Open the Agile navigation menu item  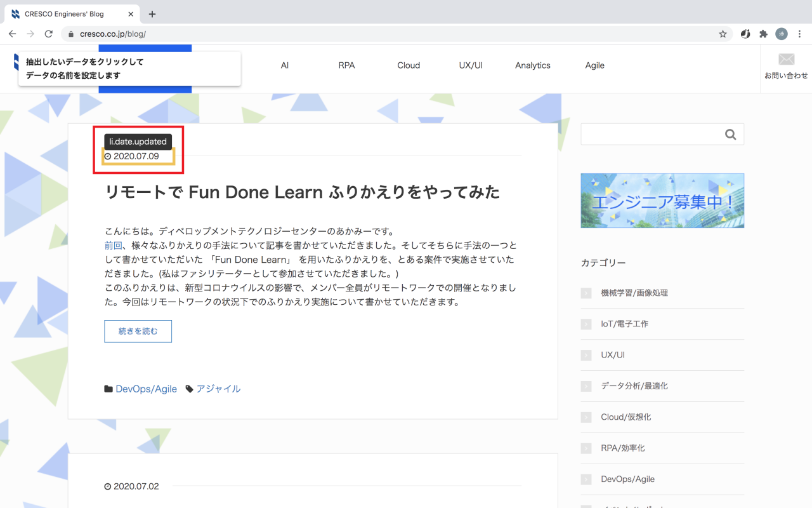click(x=595, y=65)
